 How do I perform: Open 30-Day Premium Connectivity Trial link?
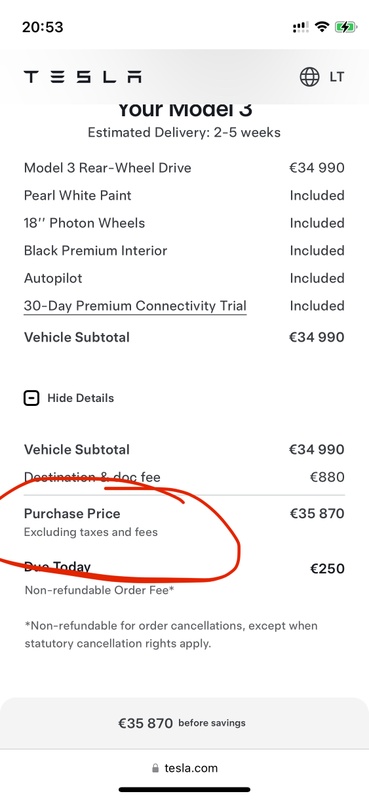tap(135, 306)
